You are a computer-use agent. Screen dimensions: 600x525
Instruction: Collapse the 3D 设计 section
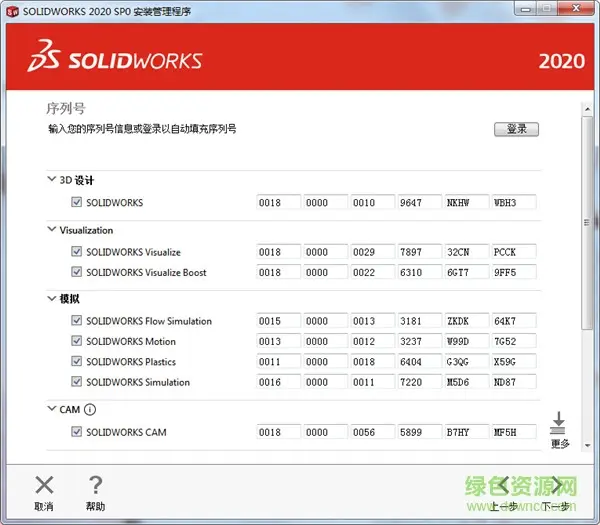point(51,179)
